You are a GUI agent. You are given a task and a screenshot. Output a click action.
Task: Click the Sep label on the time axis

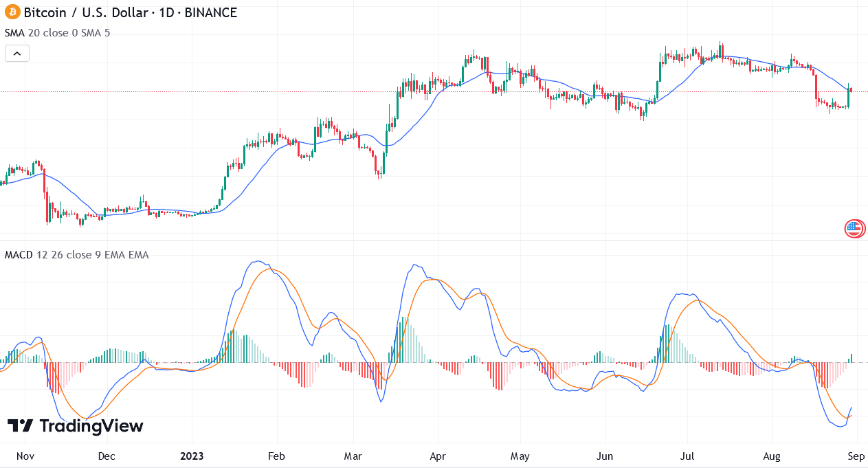[x=856, y=456]
